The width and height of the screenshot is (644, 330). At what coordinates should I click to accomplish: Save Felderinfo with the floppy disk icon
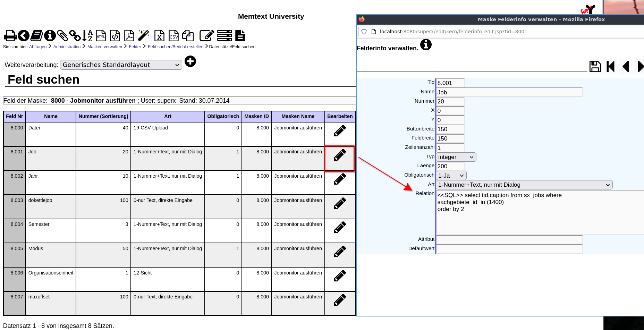pos(595,66)
